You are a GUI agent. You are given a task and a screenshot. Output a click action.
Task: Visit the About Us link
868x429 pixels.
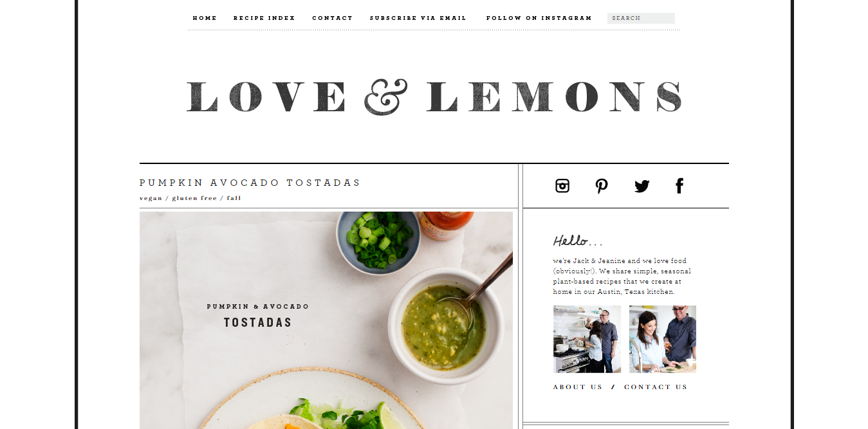[x=578, y=387]
